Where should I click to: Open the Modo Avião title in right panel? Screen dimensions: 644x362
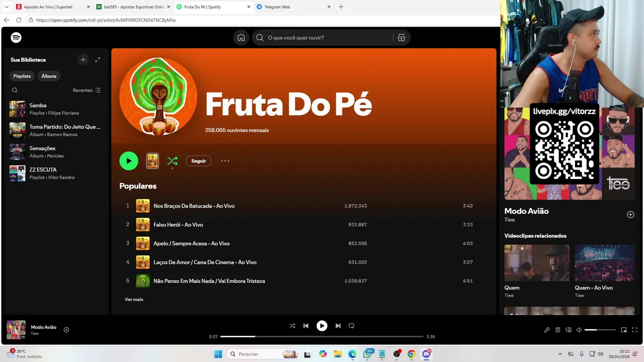pyautogui.click(x=526, y=211)
